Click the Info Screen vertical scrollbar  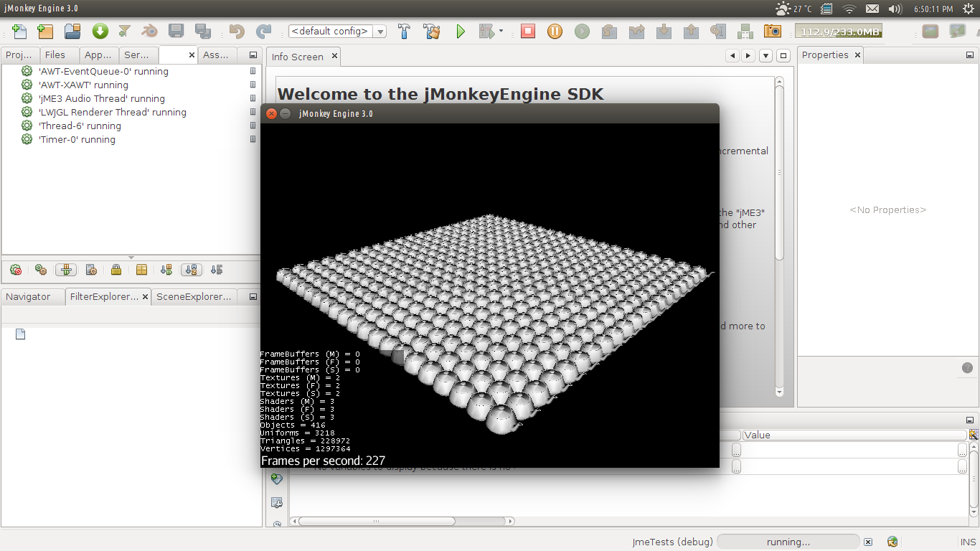coord(780,237)
